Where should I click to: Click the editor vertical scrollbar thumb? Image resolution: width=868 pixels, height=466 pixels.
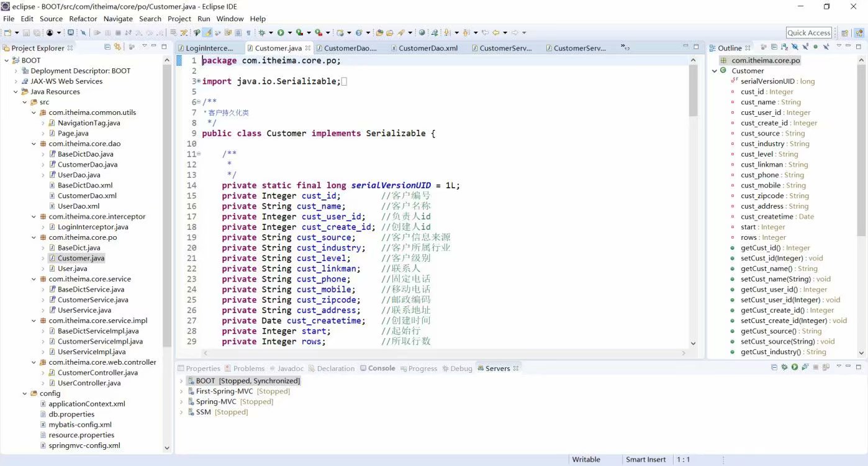[x=693, y=90]
